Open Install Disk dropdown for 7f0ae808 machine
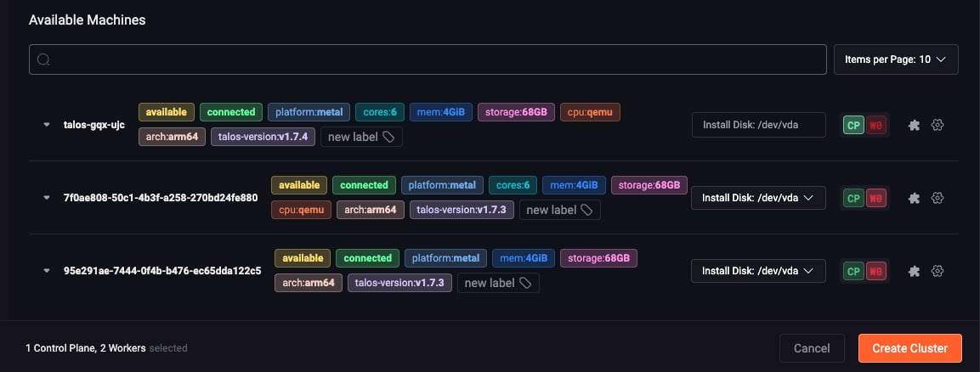The width and height of the screenshot is (980, 372). coord(759,198)
